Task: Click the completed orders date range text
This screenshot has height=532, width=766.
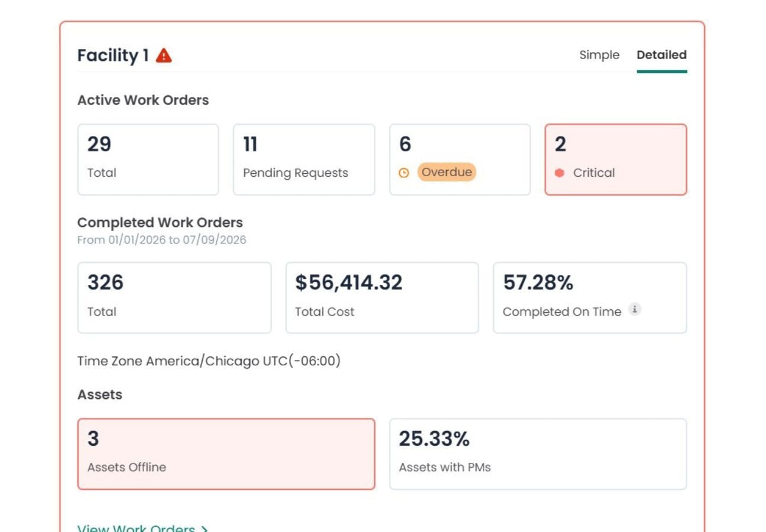Action: [162, 240]
